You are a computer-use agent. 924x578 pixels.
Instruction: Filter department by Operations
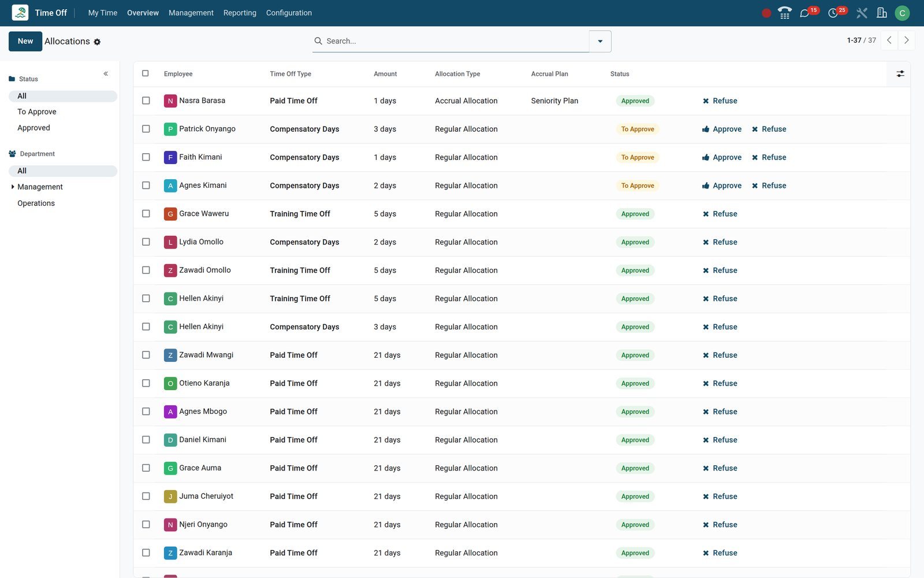point(36,203)
